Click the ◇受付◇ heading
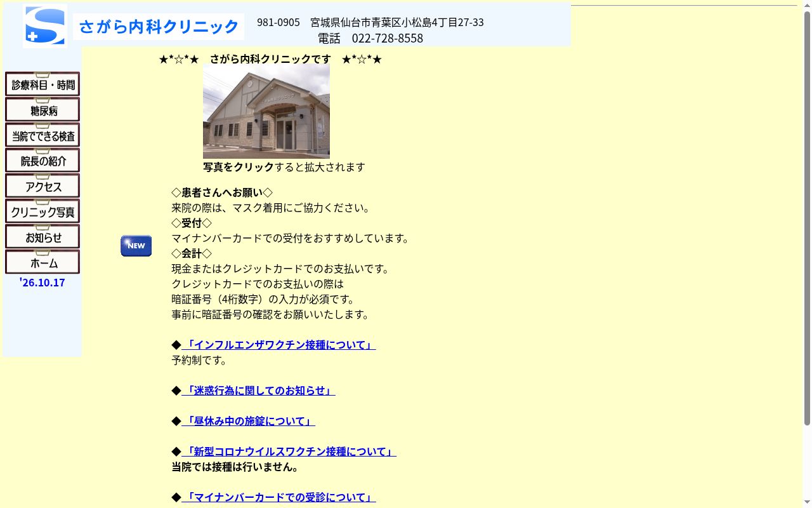 pos(192,223)
